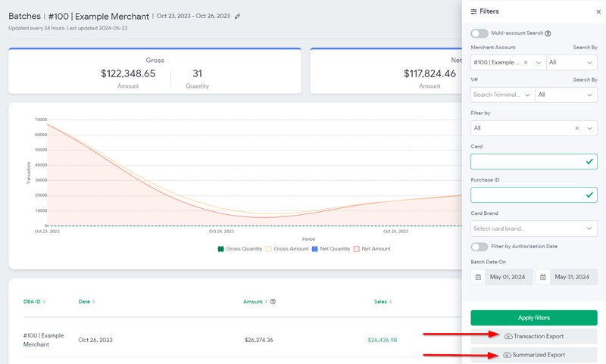Click calendar icon for May 31, 2024
Viewport: 606px width, 364px height.
[543, 277]
